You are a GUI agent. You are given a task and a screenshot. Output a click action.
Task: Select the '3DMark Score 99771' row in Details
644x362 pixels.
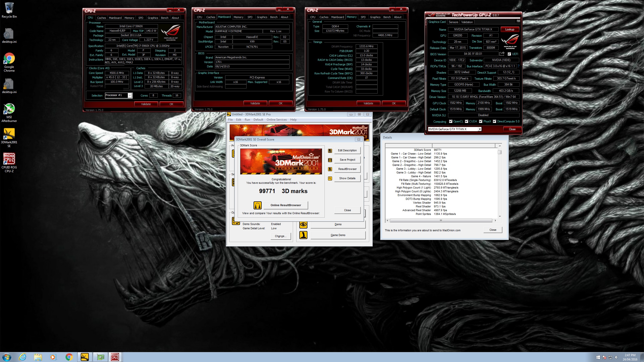[441, 150]
